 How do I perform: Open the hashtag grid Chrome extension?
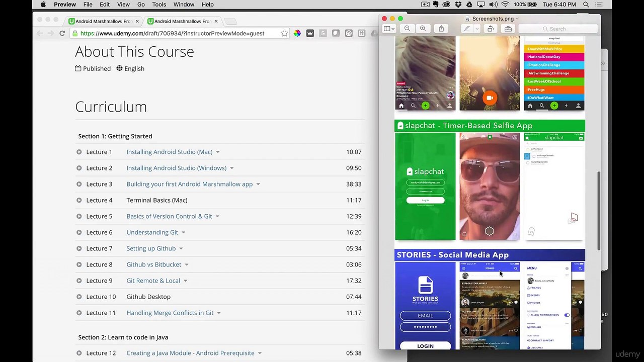(362, 33)
